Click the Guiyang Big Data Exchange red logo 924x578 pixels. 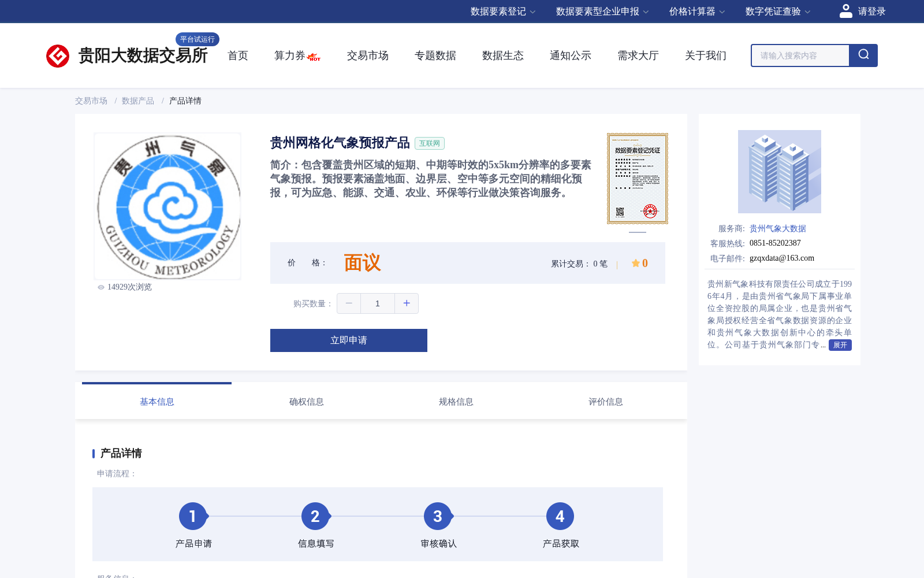(x=58, y=56)
